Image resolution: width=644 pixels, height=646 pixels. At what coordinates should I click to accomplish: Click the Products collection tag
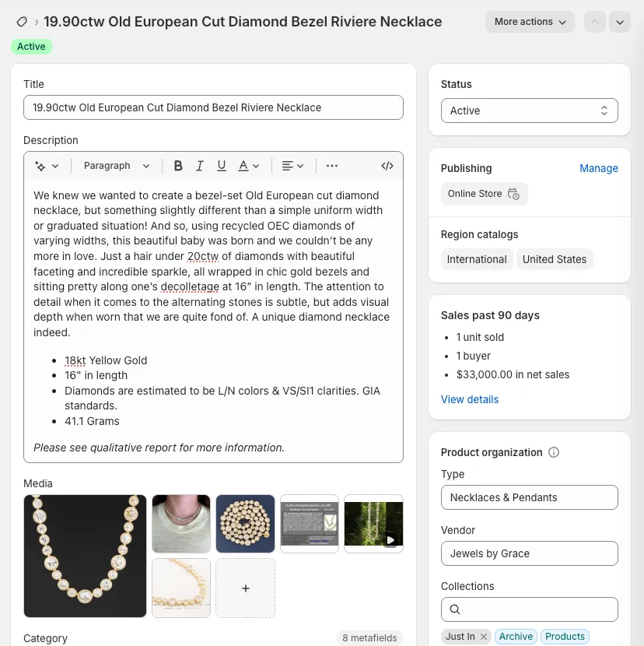click(565, 637)
